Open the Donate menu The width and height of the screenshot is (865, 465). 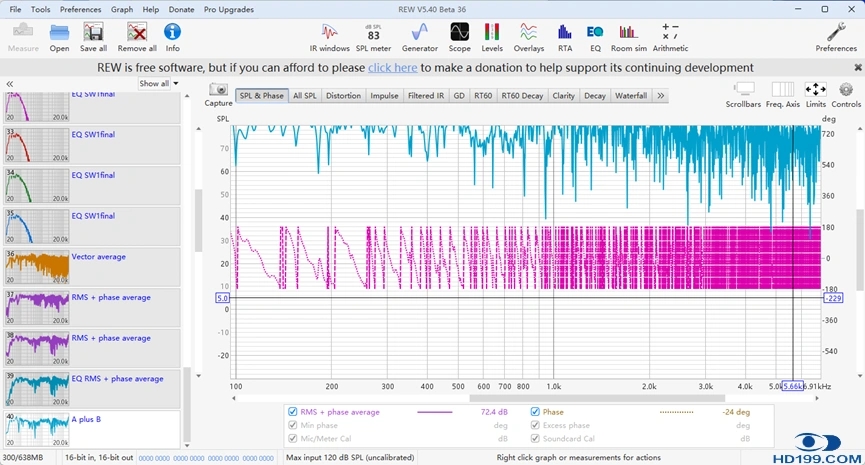pos(181,9)
